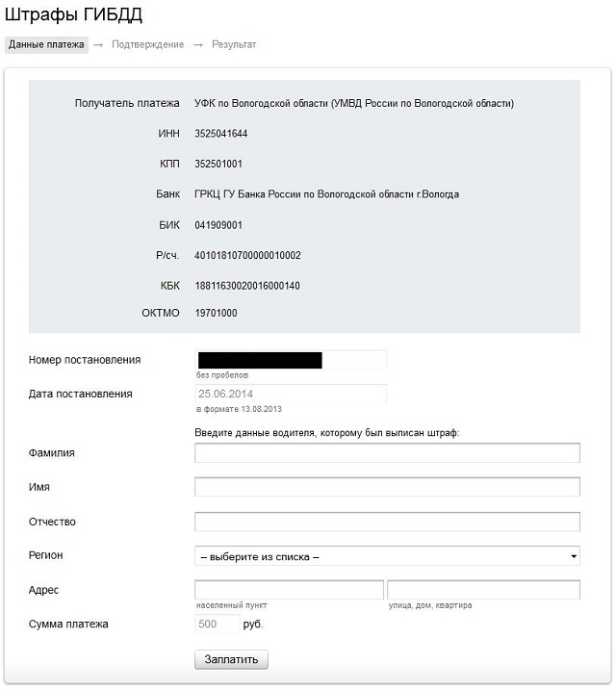Click the БИК value 041909001

coord(218,225)
